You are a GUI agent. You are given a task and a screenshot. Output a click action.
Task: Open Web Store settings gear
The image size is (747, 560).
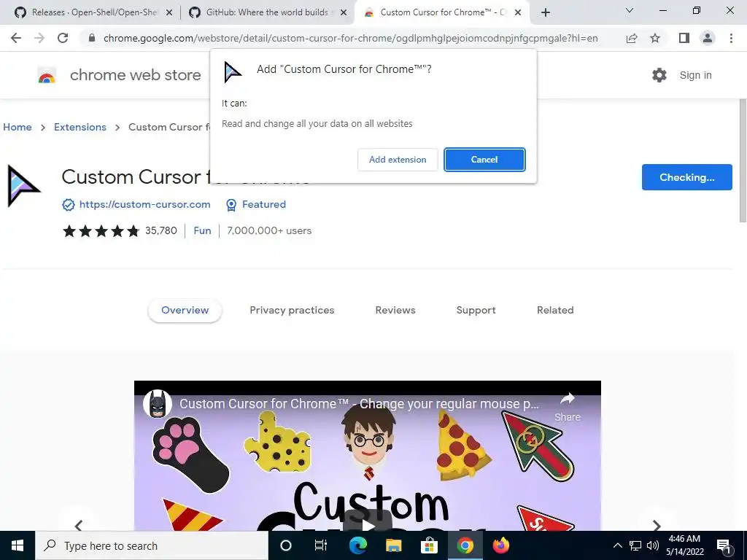pyautogui.click(x=659, y=75)
